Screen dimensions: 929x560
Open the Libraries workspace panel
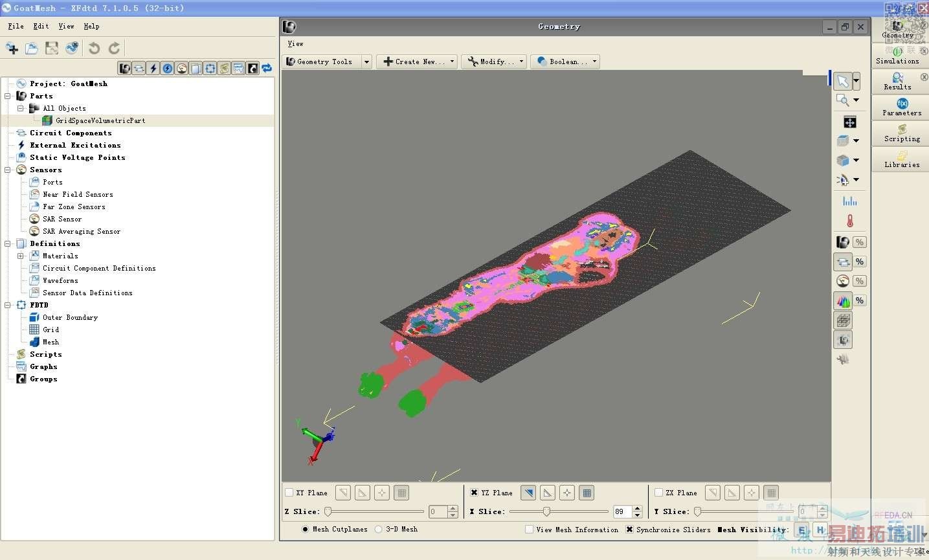click(902, 159)
